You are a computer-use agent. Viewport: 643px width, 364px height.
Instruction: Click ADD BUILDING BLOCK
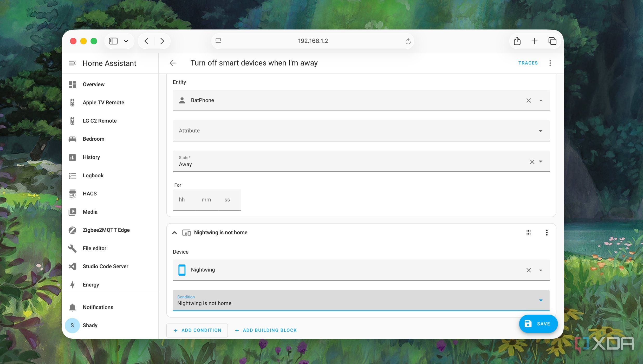coord(266,330)
